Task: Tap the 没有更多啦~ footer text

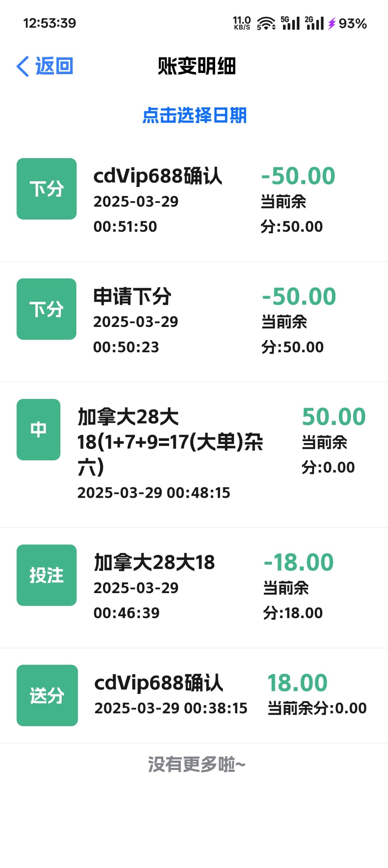Action: (x=197, y=764)
